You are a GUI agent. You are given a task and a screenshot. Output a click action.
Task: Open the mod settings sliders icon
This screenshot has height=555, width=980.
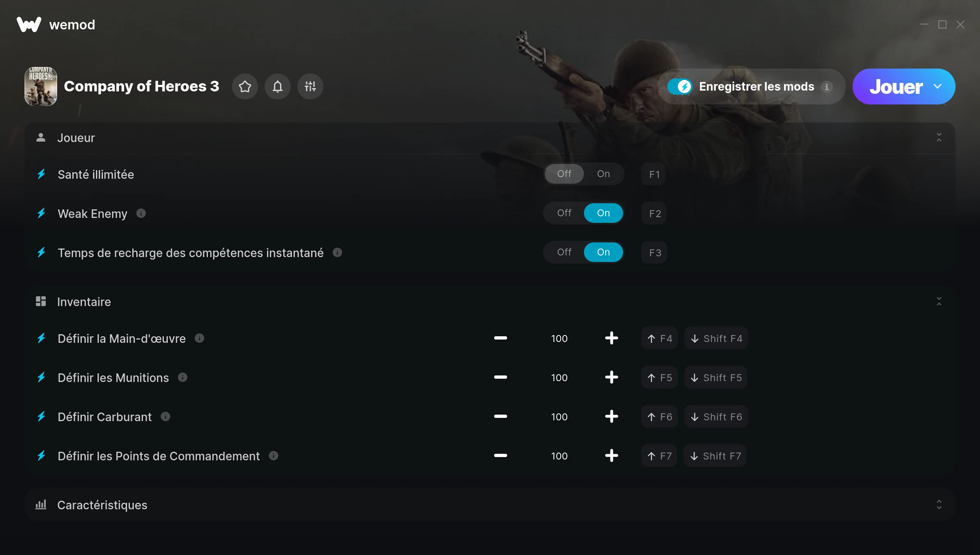(310, 87)
